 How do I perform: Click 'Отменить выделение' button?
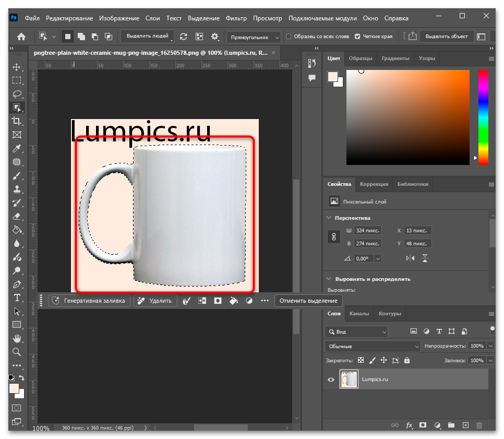pyautogui.click(x=308, y=301)
